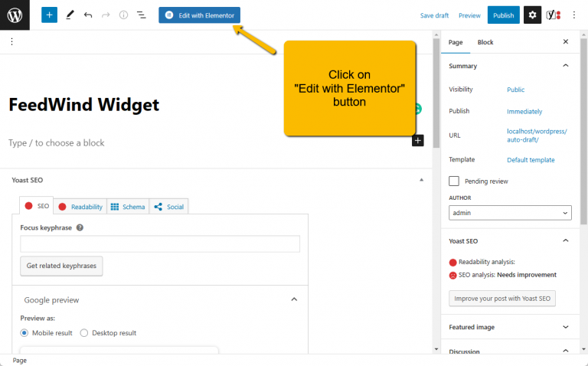Open the List View icon
This screenshot has height=366, width=588.
141,15
